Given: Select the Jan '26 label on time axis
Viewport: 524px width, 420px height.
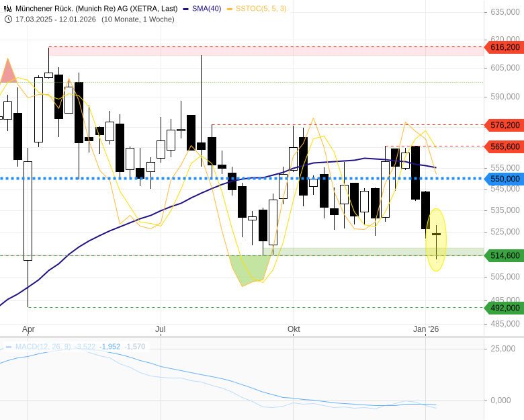Looking at the screenshot, I should (425, 329).
